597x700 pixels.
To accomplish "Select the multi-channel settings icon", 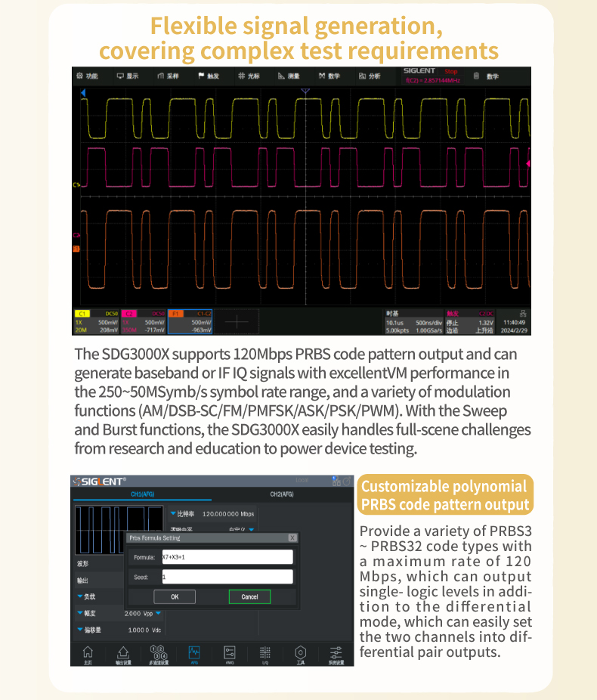I will click(159, 653).
